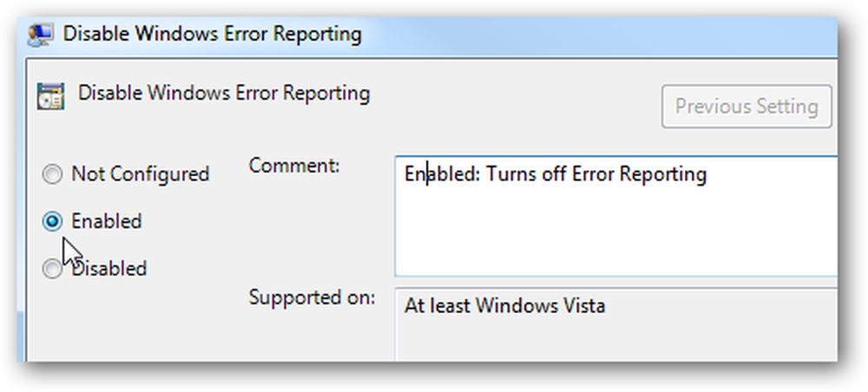The width and height of the screenshot is (868, 392).
Task: Click the 'Comment:' label
Action: [x=294, y=166]
